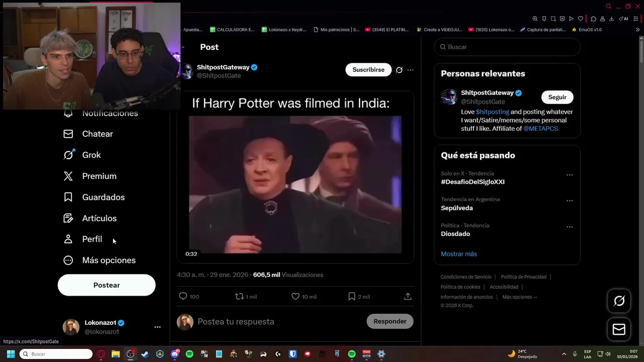Open more options for Sepúlveda trend
Image resolution: width=644 pixels, height=362 pixels.
click(570, 201)
